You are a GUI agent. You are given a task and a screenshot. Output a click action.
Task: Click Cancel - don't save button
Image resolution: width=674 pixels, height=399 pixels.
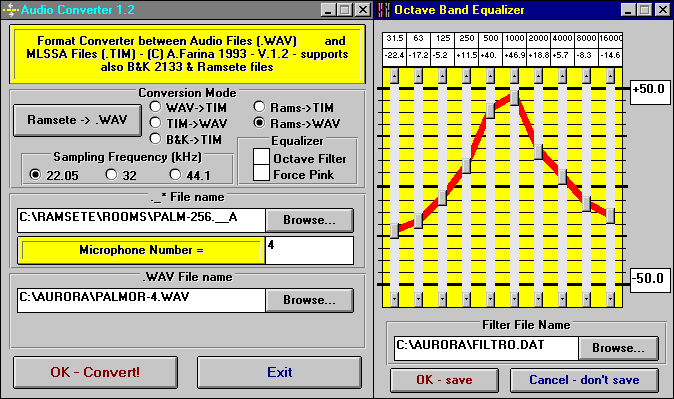(x=584, y=380)
